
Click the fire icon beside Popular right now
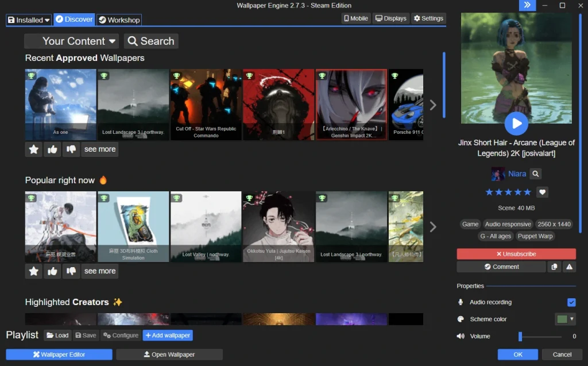coord(103,180)
